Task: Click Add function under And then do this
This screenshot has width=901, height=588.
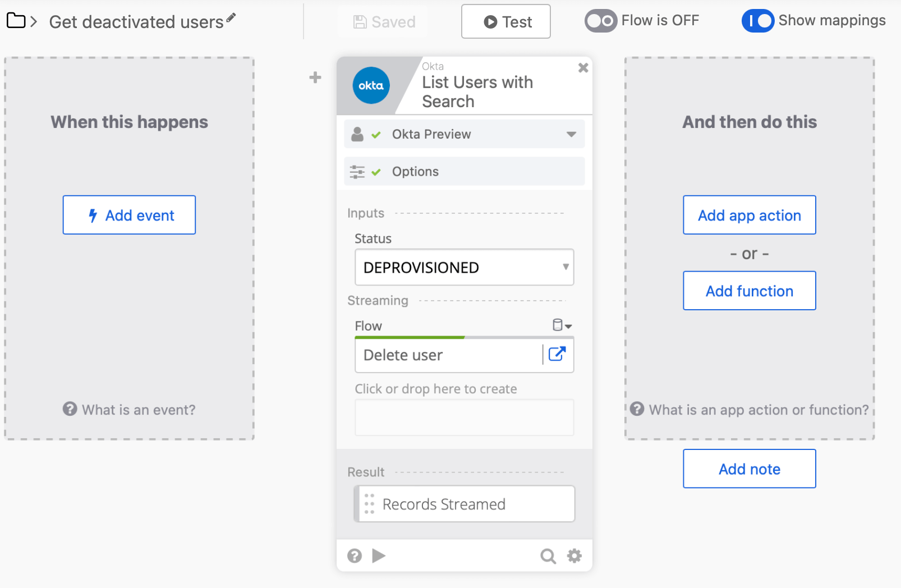Action: pyautogui.click(x=749, y=291)
